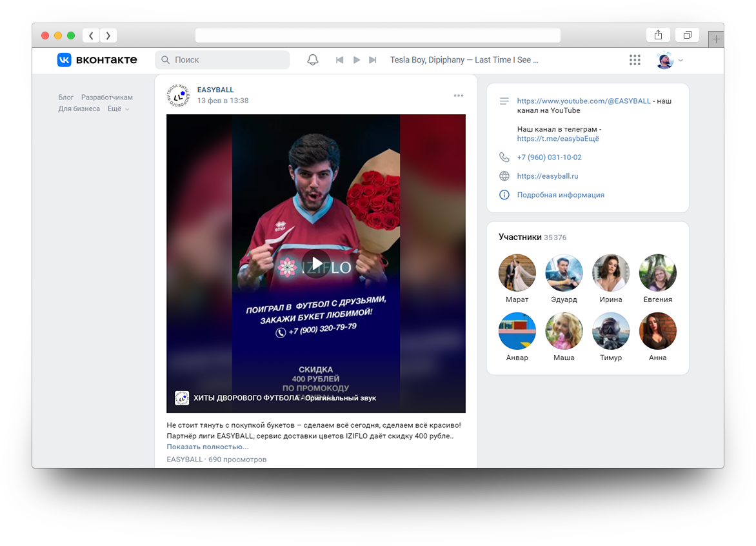Open post date 13 фев в 13:38
The width and height of the screenshot is (756, 546).
point(223,100)
